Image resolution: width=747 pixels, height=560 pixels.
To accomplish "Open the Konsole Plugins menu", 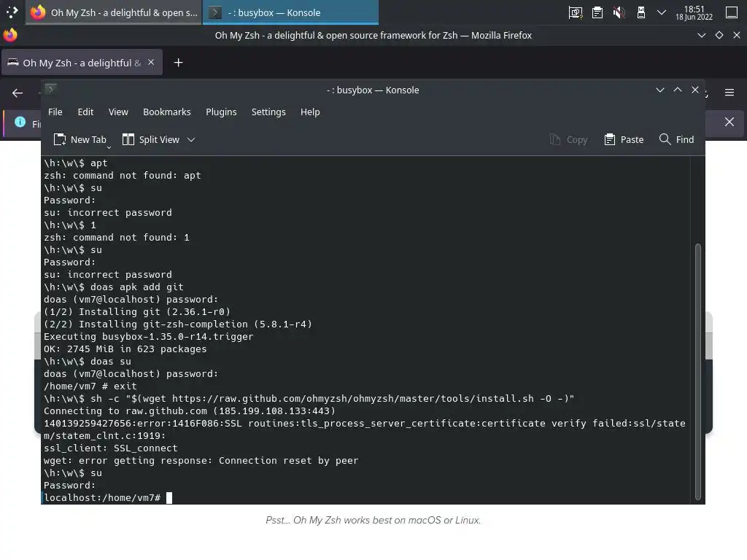I will tap(221, 112).
